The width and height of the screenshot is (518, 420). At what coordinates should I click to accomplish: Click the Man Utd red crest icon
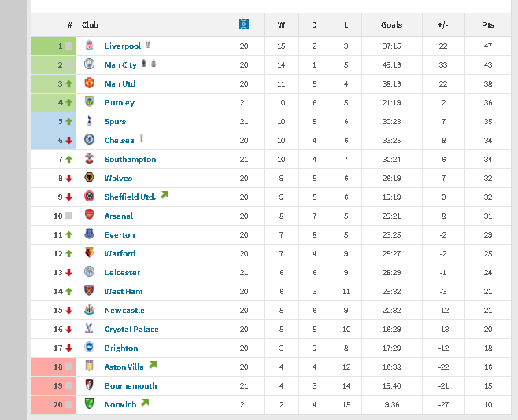[x=89, y=83]
